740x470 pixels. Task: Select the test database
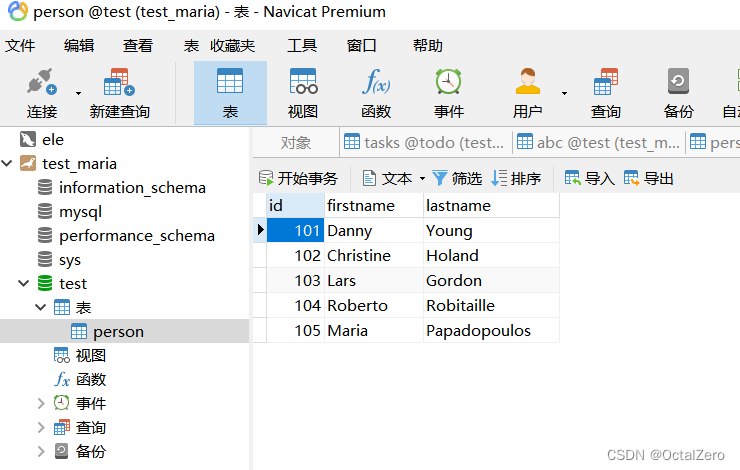click(73, 284)
